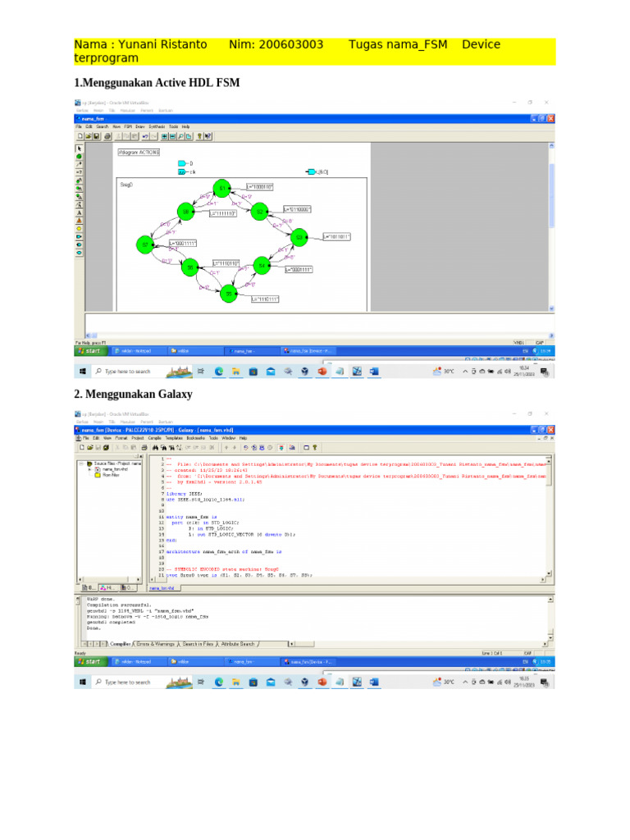The width and height of the screenshot is (630, 840).
Task: Open the Templates menu in Galaxy
Action: 174,438
